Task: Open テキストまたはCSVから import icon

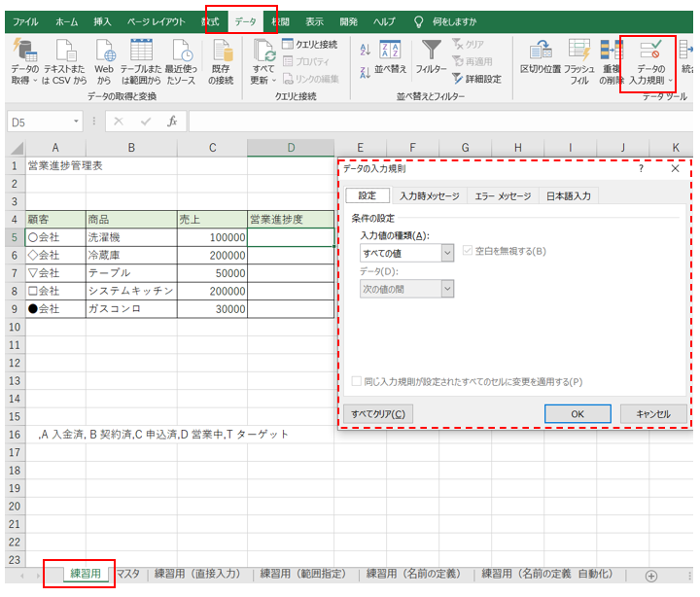Action: [65, 51]
